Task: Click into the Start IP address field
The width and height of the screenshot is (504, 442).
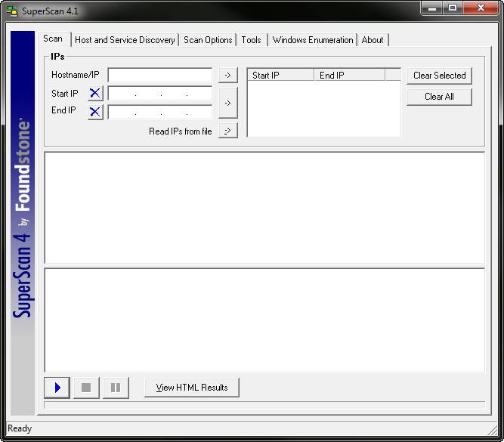Action: 159,94
